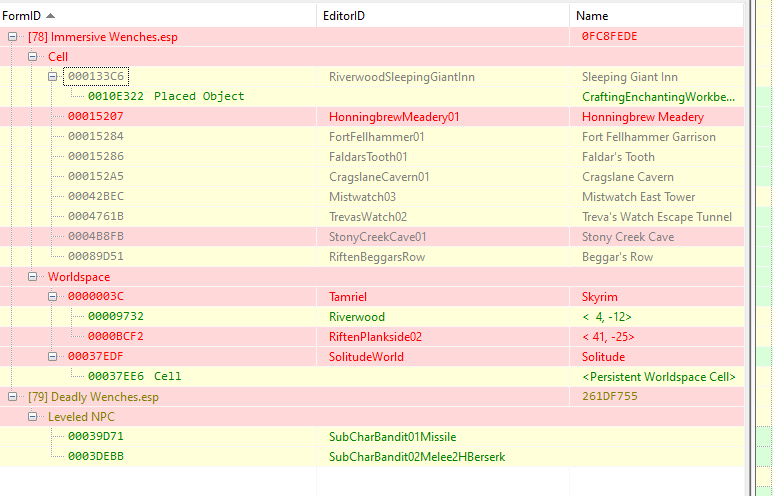Image resolution: width=773 pixels, height=496 pixels.
Task: Click the Treva's Watch Escape Tunnel name cell
Action: (x=657, y=217)
